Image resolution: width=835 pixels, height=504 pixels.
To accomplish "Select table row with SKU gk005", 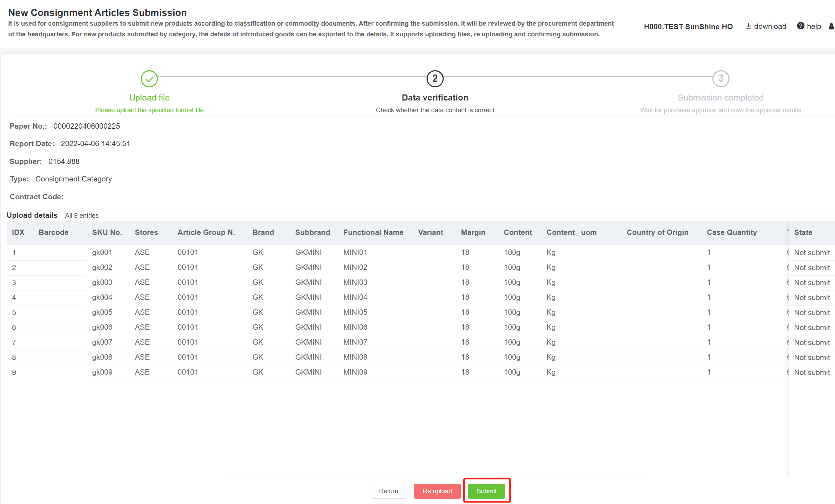I will point(102,312).
